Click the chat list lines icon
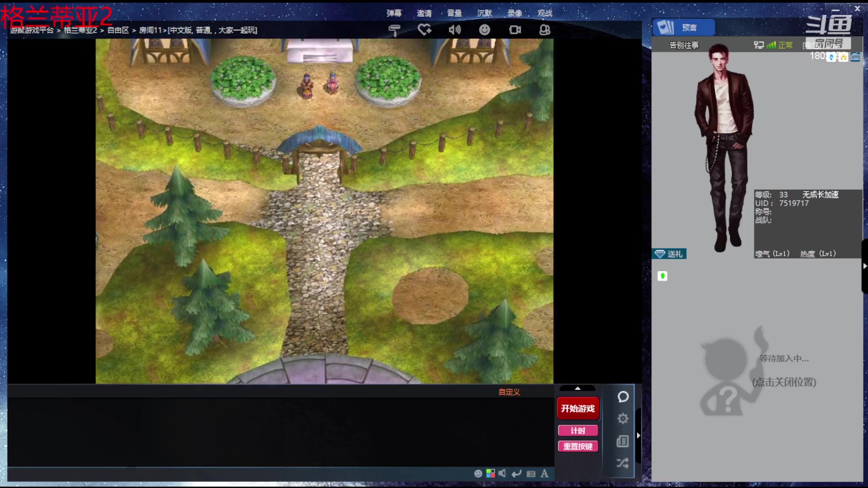Screen dimensions: 868x488 point(531,474)
